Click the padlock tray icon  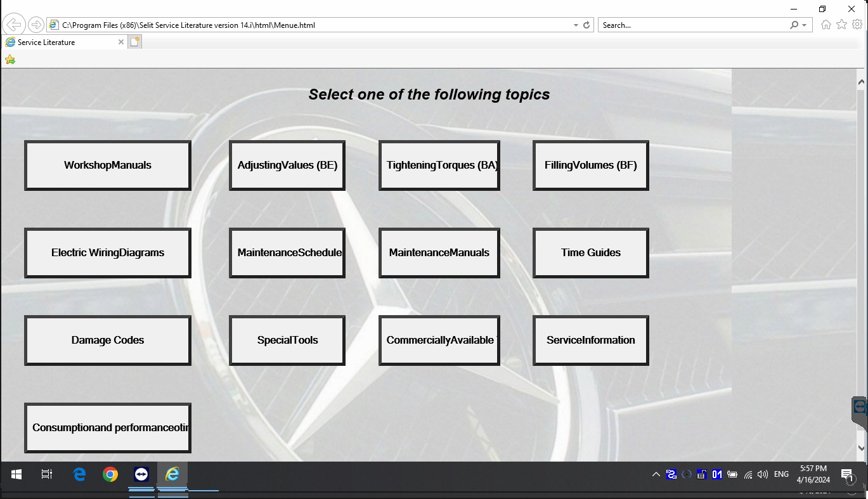coord(702,474)
